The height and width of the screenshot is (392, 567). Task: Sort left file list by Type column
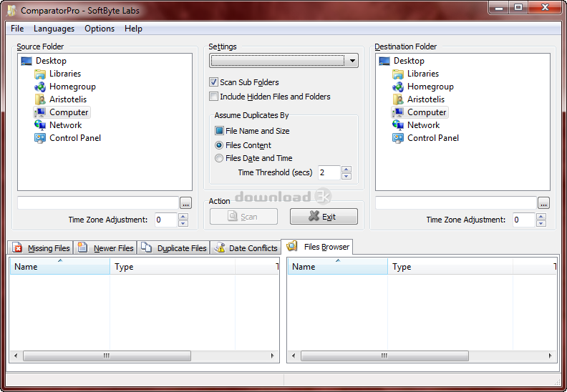173,267
